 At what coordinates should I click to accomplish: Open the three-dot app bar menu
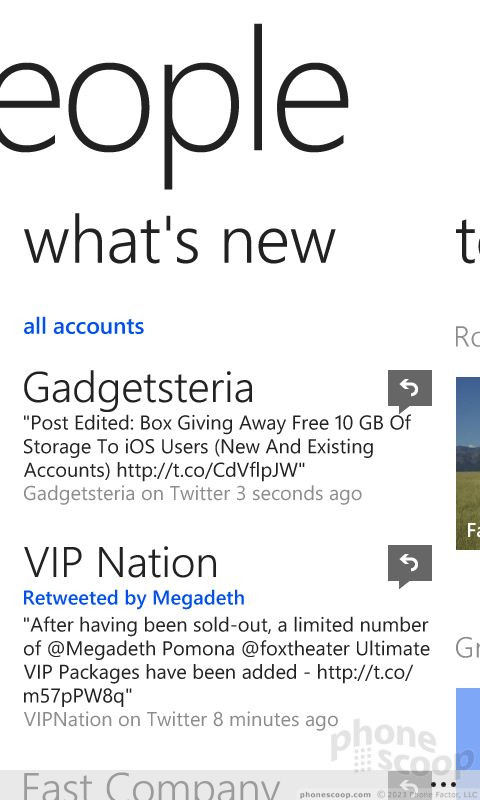[x=443, y=784]
